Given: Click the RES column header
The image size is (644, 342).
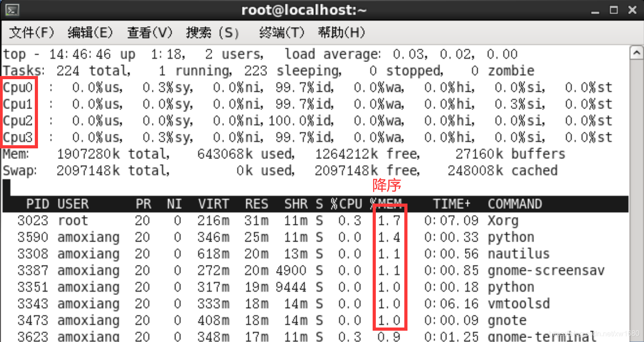Looking at the screenshot, I should (x=256, y=204).
